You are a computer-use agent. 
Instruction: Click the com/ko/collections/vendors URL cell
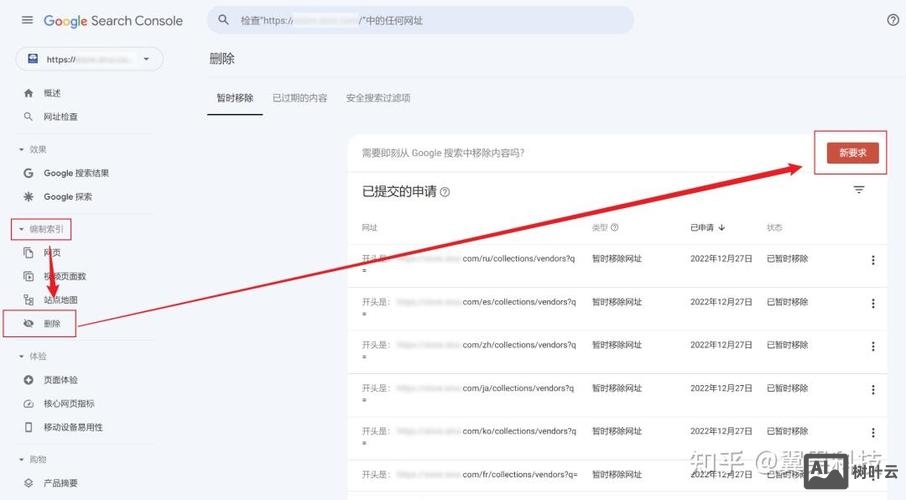tap(469, 435)
